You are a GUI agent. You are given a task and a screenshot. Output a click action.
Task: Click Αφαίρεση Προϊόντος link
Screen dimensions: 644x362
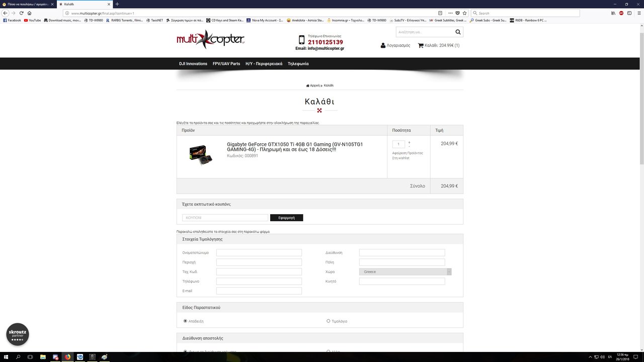click(x=408, y=153)
